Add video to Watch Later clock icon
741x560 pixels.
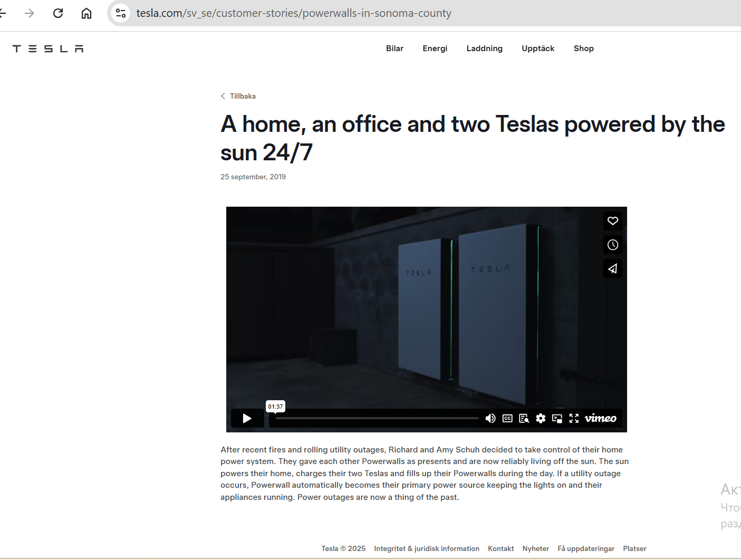point(612,245)
